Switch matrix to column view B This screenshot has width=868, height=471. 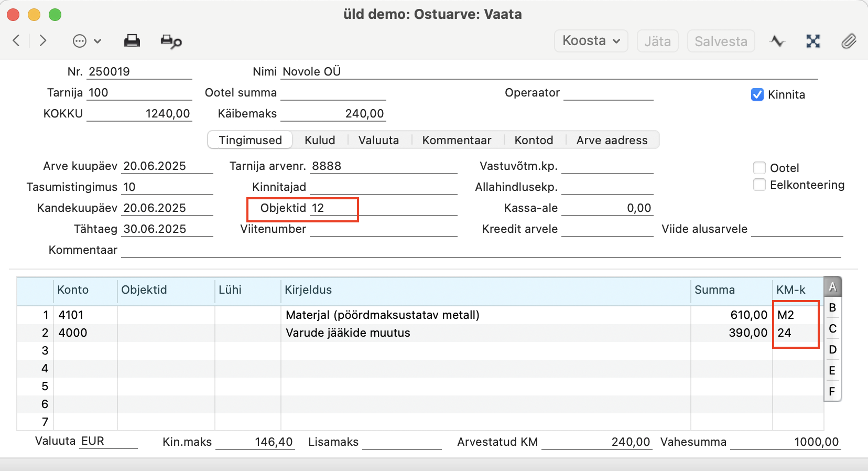pos(832,307)
